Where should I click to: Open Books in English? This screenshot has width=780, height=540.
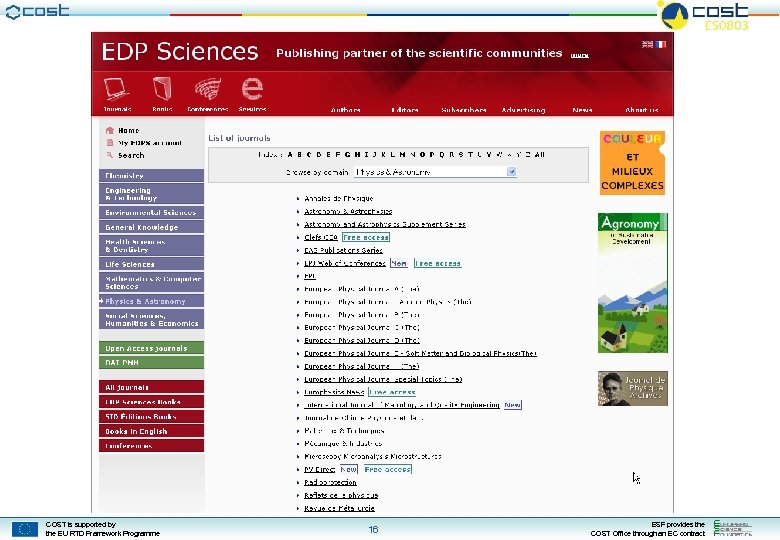[x=151, y=431]
